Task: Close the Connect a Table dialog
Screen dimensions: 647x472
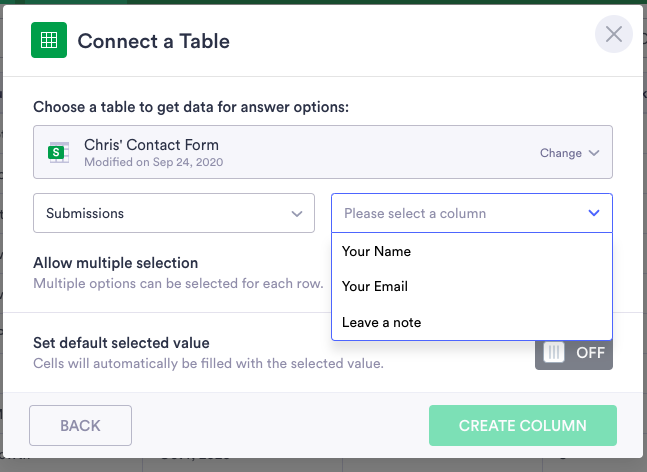Action: (613, 35)
